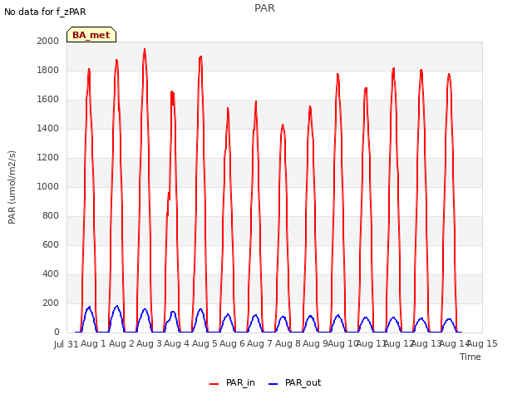This screenshot has width=532, height=399.
Task: Click the Aug 1 date tick
Action: (x=94, y=343)
